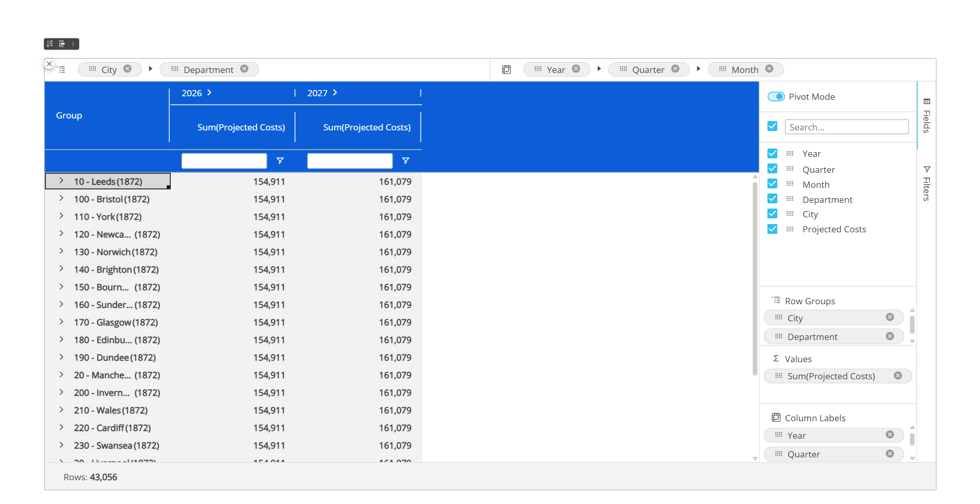Viewport: 980px width, 504px height.
Task: Expand the 10 - Leeds row
Action: click(61, 181)
